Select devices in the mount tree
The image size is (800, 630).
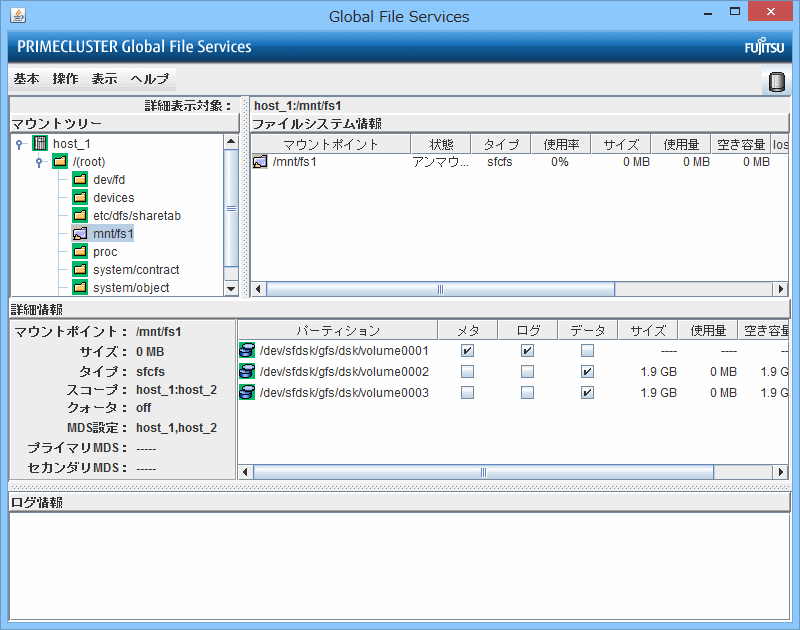tap(114, 197)
